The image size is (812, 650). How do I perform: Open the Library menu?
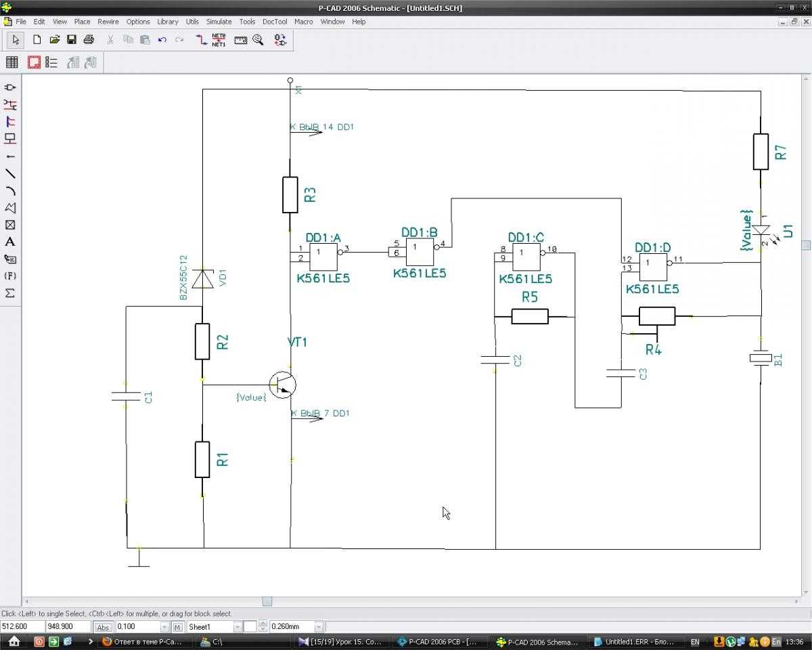[x=168, y=22]
